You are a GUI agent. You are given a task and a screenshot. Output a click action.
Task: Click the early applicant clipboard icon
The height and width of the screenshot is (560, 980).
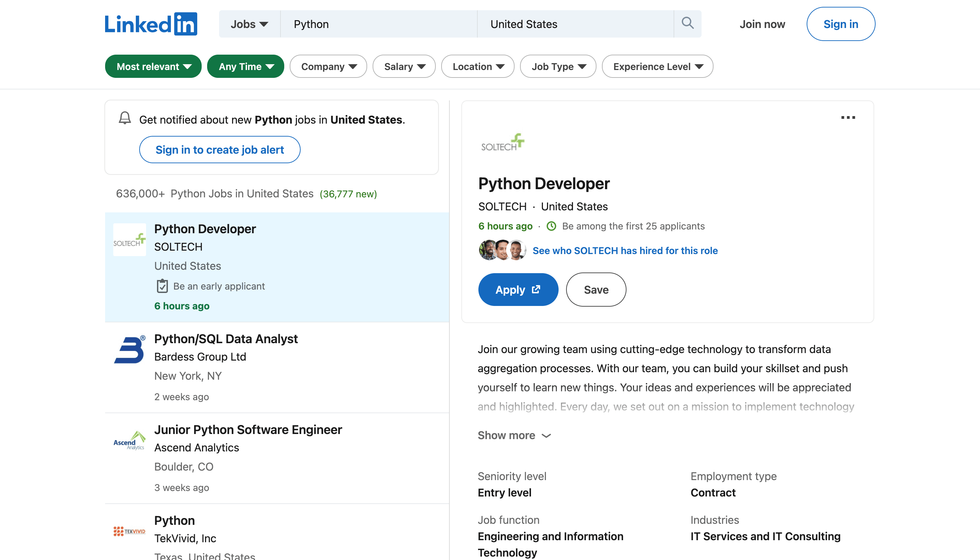(162, 286)
